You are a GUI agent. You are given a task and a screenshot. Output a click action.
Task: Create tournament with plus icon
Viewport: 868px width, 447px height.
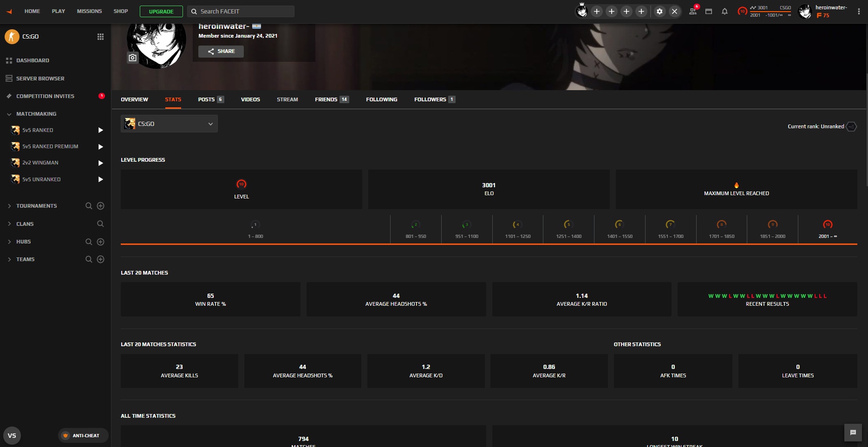(100, 206)
